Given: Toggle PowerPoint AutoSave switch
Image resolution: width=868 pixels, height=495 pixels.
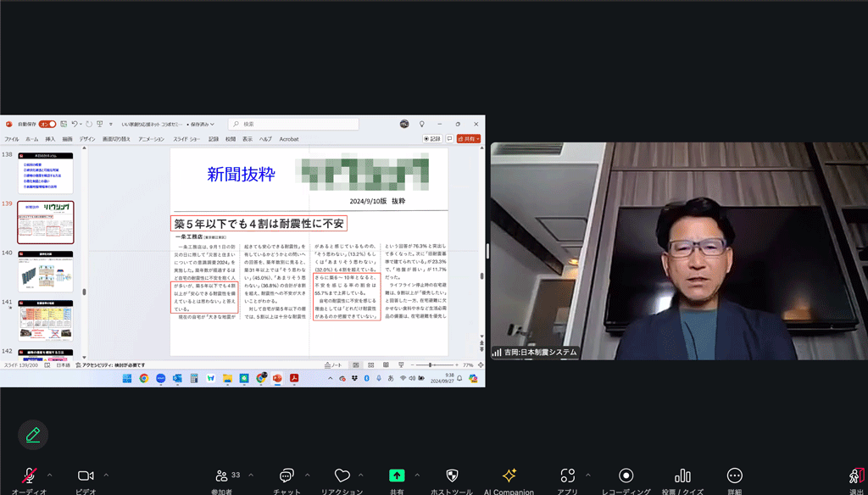Looking at the screenshot, I should point(47,124).
